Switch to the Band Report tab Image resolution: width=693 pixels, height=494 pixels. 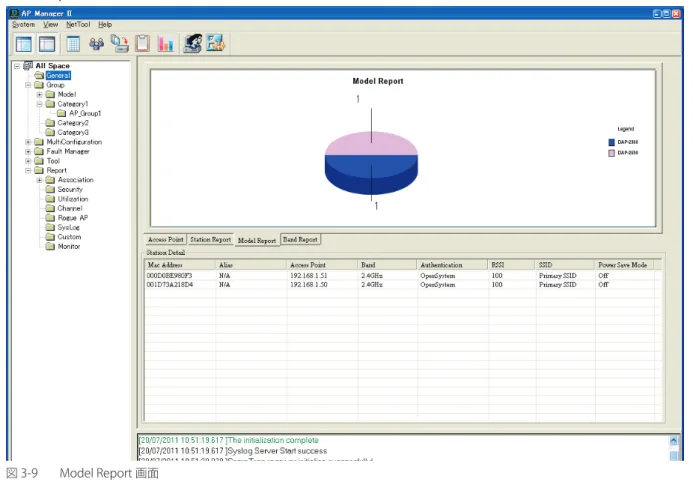click(300, 239)
